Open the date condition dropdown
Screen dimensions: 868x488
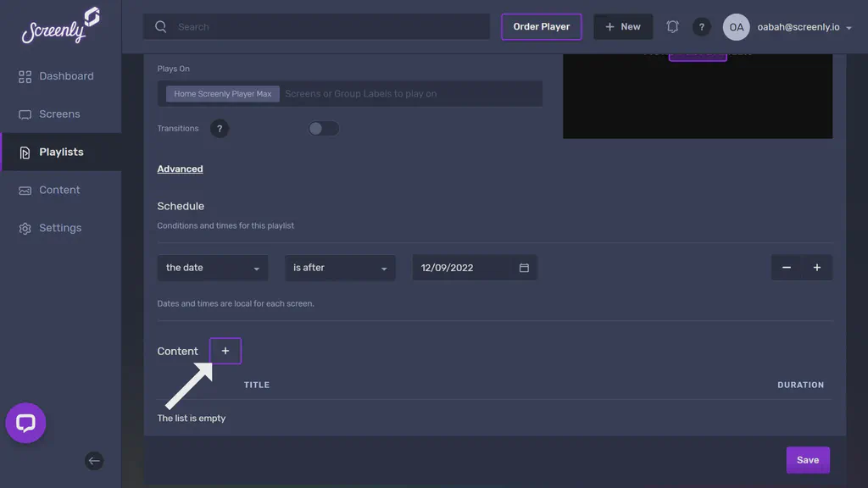212,267
